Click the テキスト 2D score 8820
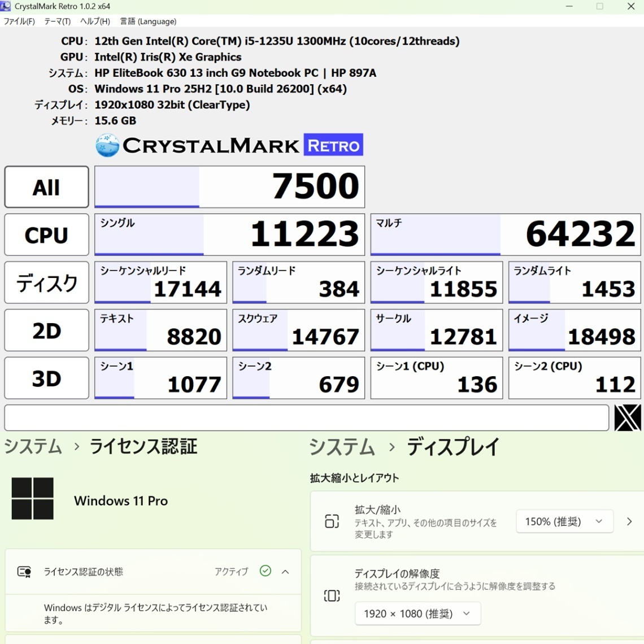Image resolution: width=644 pixels, height=644 pixels. click(x=160, y=330)
